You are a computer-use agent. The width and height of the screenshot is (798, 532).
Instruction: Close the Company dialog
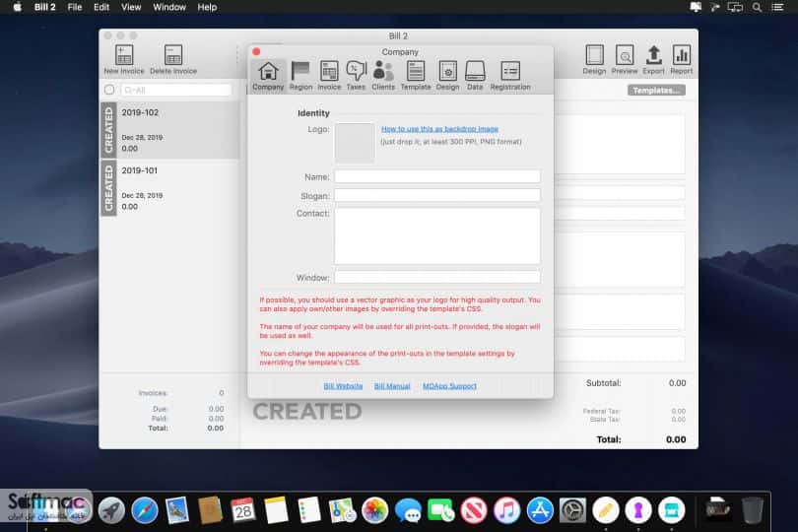[256, 51]
